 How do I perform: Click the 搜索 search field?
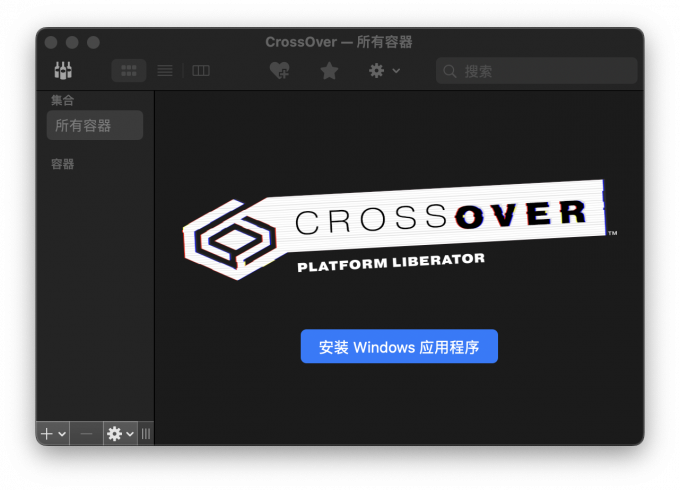click(x=536, y=71)
